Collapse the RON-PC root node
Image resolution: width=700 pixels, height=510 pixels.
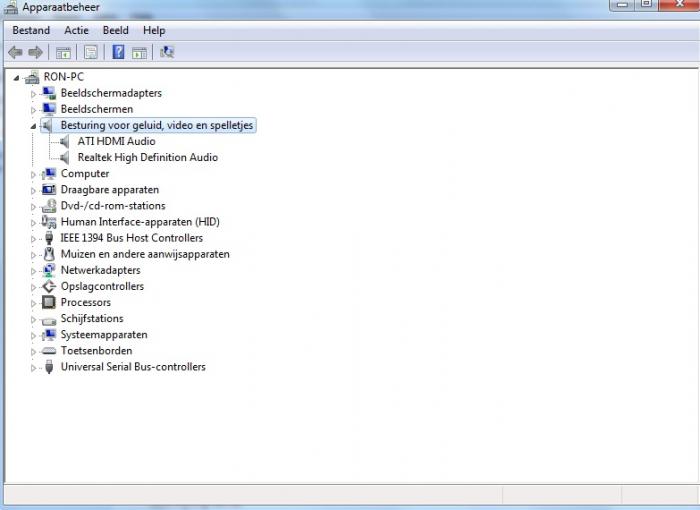click(16, 78)
